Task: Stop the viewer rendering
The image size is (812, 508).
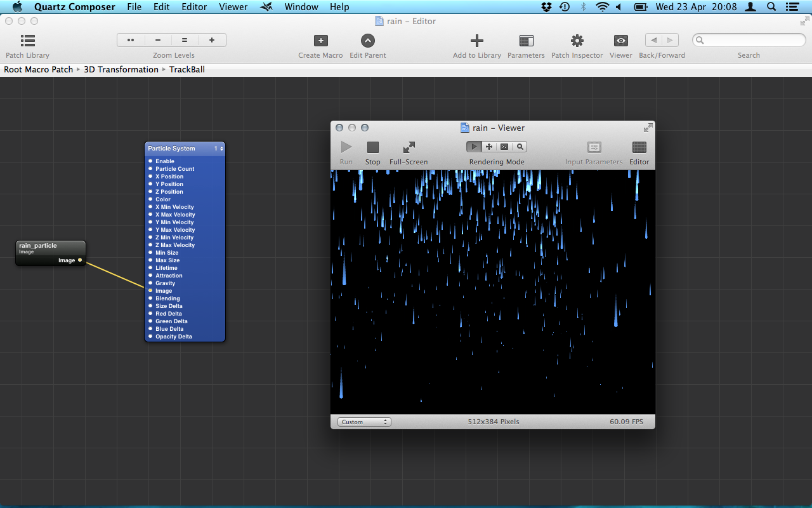Action: click(372, 147)
